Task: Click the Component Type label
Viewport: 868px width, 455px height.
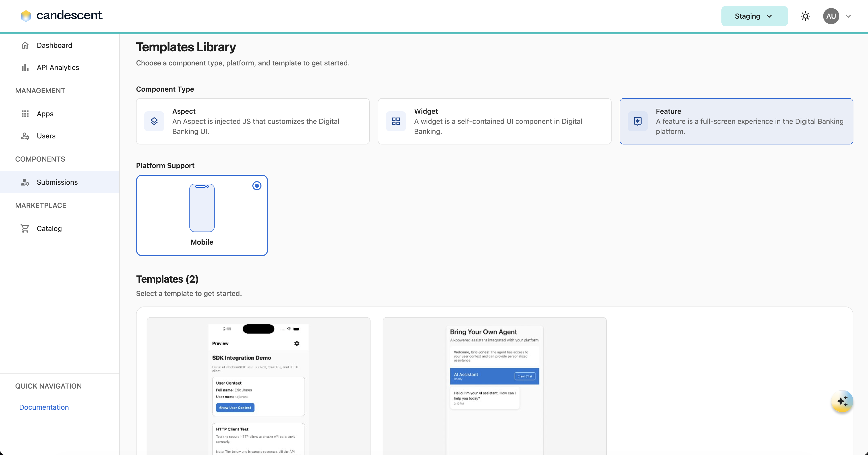Action: (165, 89)
